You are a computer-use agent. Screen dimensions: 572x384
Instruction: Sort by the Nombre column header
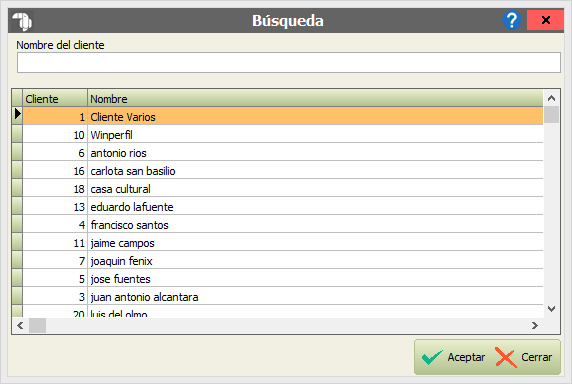click(315, 98)
